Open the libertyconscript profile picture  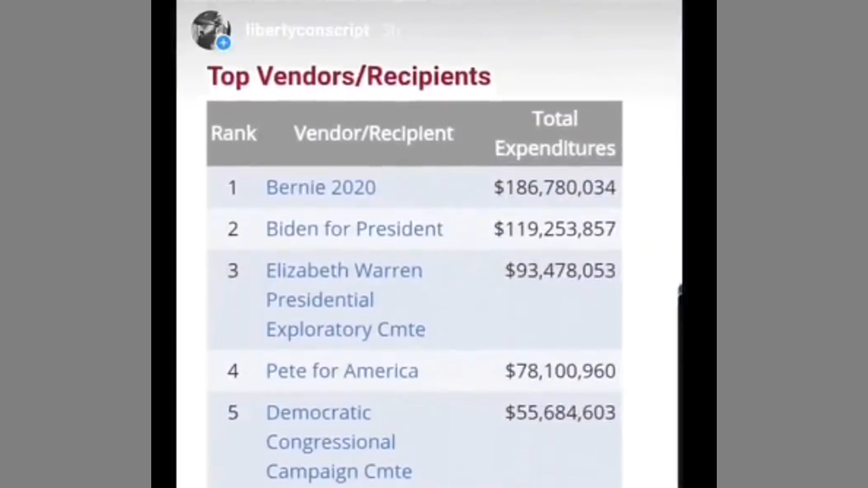point(209,28)
